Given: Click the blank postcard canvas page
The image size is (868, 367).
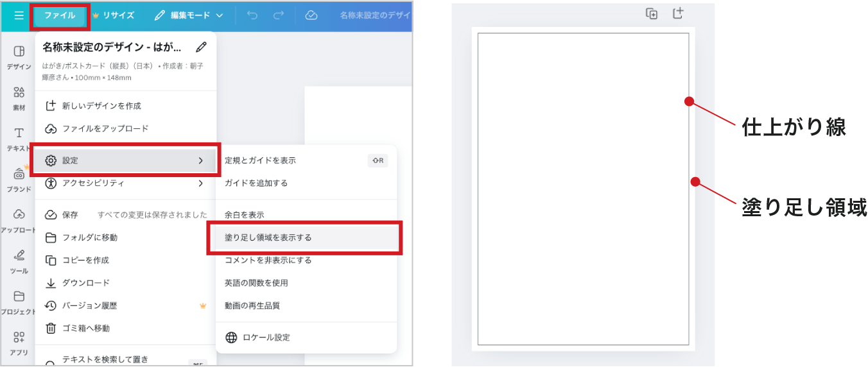Looking at the screenshot, I should [x=583, y=189].
